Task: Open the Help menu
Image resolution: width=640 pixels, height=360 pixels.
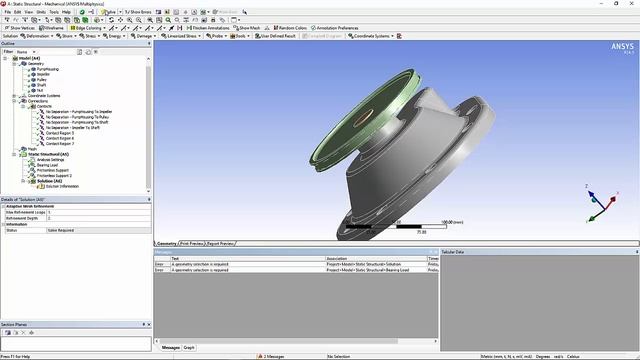Action: pyautogui.click(x=66, y=12)
